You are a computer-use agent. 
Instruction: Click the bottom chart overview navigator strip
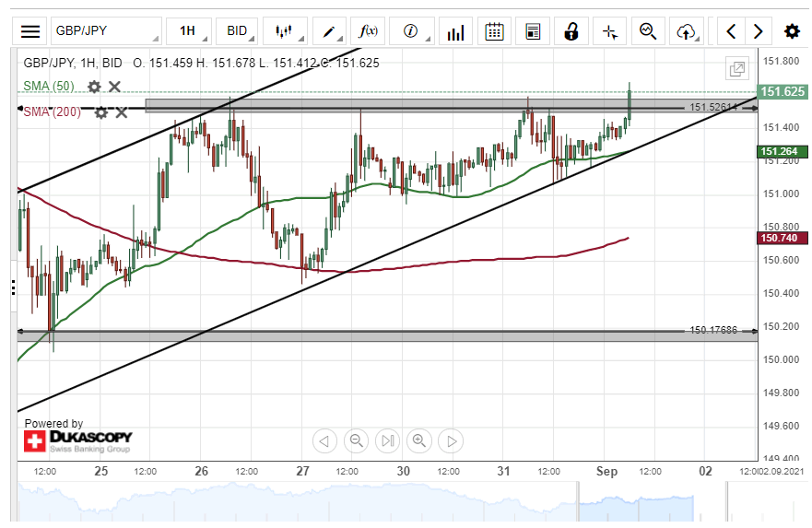click(x=387, y=504)
